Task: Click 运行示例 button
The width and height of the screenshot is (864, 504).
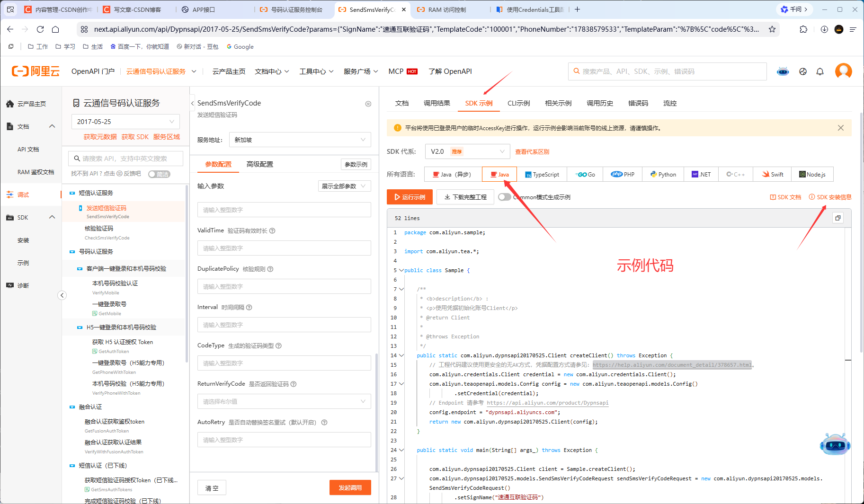Action: (x=410, y=197)
